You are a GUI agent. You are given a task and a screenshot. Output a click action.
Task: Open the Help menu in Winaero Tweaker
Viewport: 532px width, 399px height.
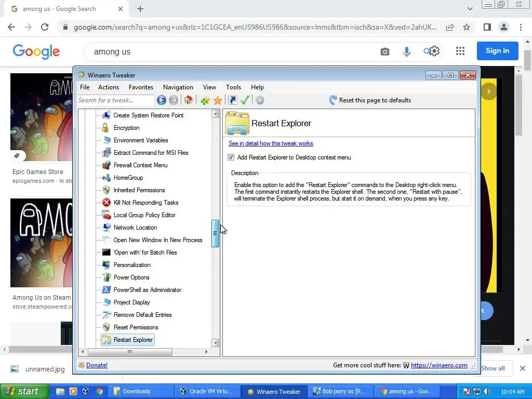[258, 87]
